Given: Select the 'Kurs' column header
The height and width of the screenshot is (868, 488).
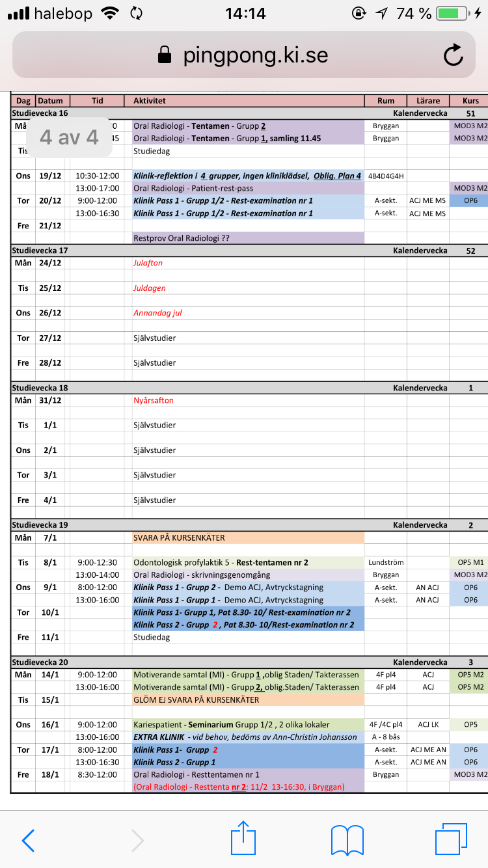Looking at the screenshot, I should click(470, 101).
